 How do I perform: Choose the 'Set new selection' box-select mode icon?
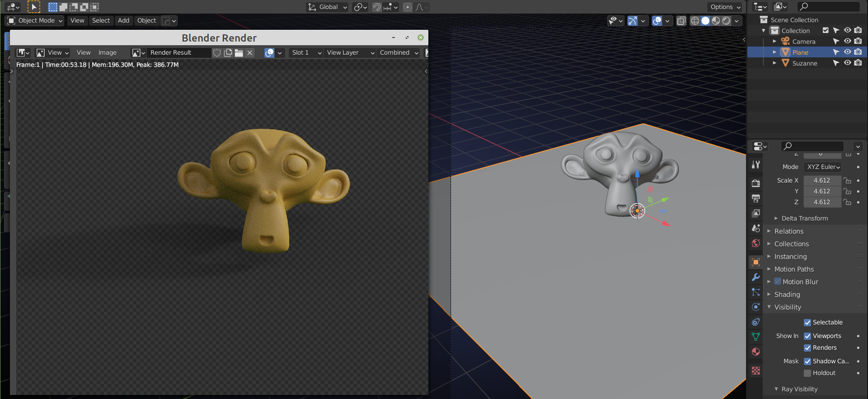click(53, 7)
